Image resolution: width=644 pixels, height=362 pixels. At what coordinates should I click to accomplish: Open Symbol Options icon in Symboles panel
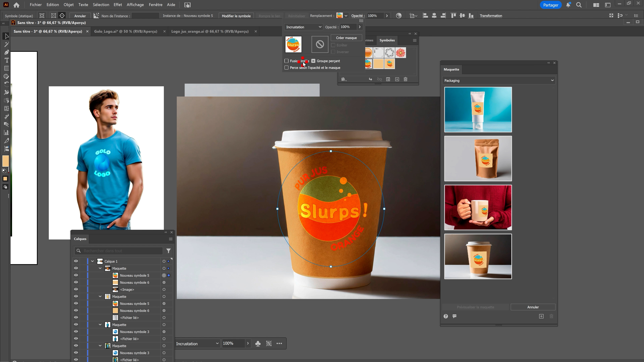point(388,79)
